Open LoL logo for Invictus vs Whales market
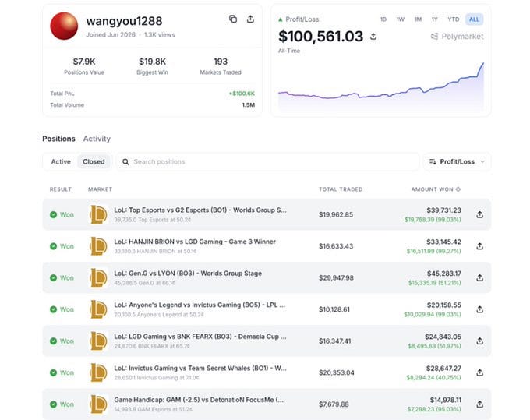 (98, 372)
